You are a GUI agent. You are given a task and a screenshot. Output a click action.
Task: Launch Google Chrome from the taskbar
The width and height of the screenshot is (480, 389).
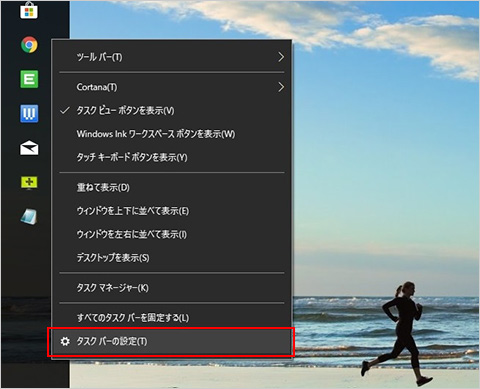pyautogui.click(x=29, y=45)
